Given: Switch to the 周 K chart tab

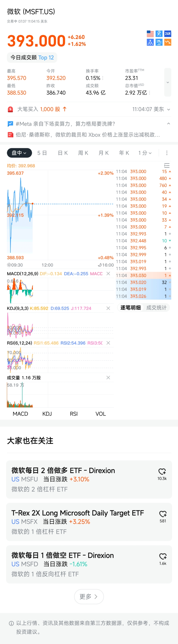Looking at the screenshot, I should coord(83,153).
